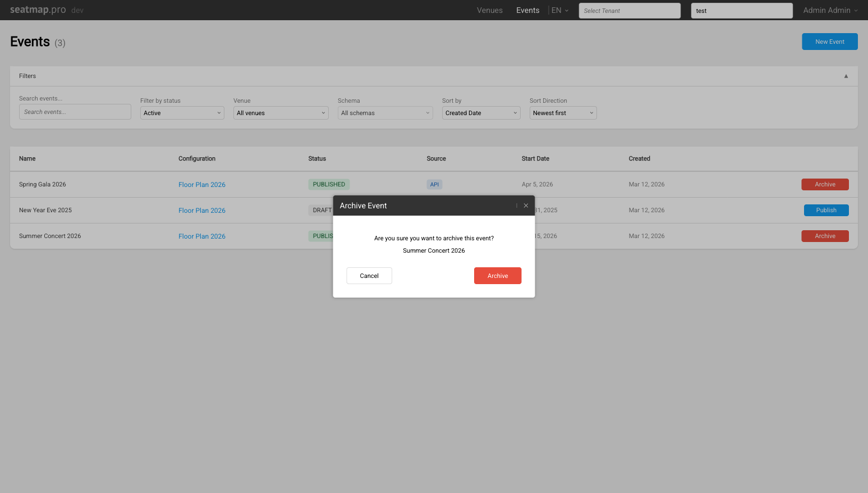Click the New Event button
The image size is (868, 493).
click(x=829, y=41)
